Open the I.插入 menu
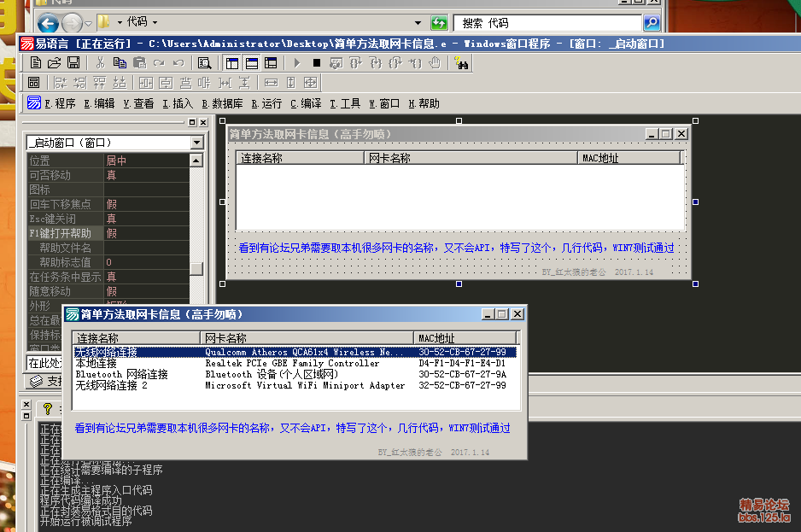 pos(178,103)
